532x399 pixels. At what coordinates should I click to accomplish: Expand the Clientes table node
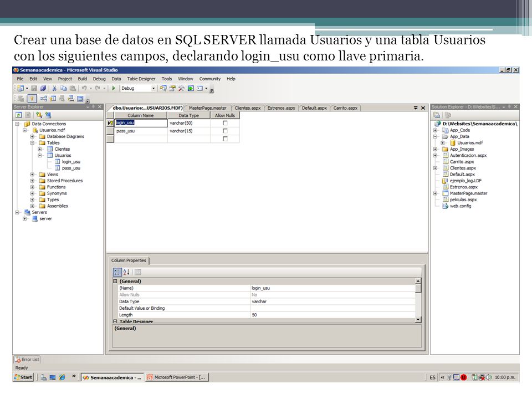[x=40, y=149]
